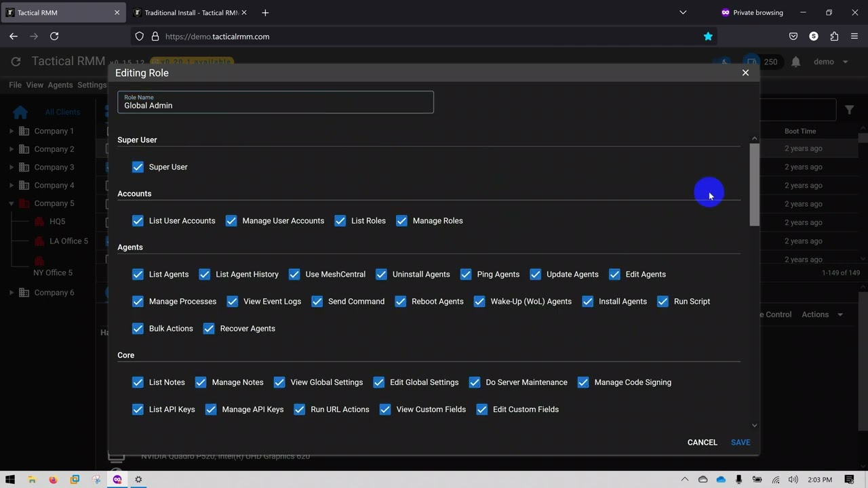The height and width of the screenshot is (488, 868).
Task: Open the list all tabs dropdown in Firefox
Action: [683, 12]
